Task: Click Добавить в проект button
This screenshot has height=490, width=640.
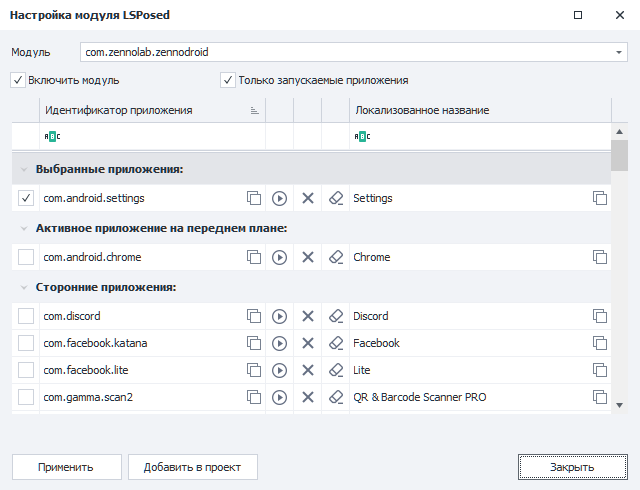Action: coord(193,467)
